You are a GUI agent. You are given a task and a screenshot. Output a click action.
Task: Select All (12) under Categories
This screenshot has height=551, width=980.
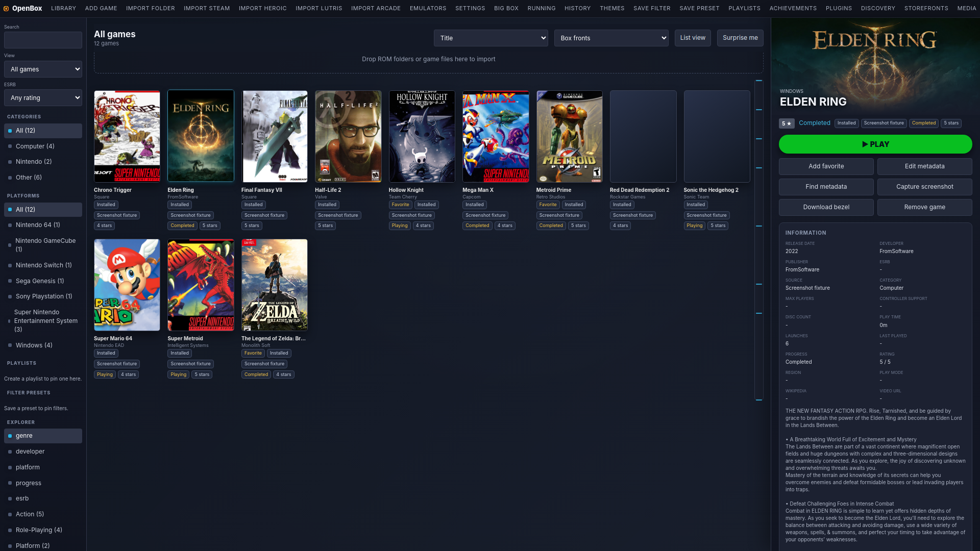click(43, 131)
